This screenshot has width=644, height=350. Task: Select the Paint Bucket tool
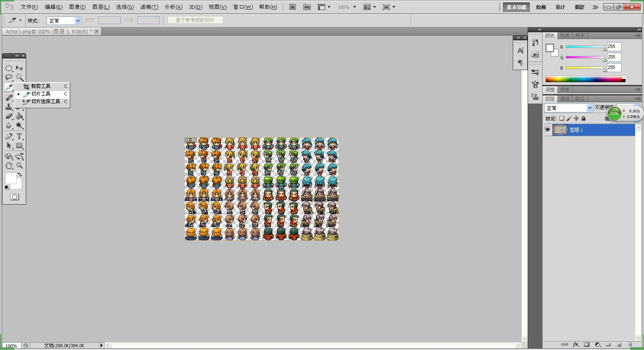pyautogui.click(x=19, y=116)
